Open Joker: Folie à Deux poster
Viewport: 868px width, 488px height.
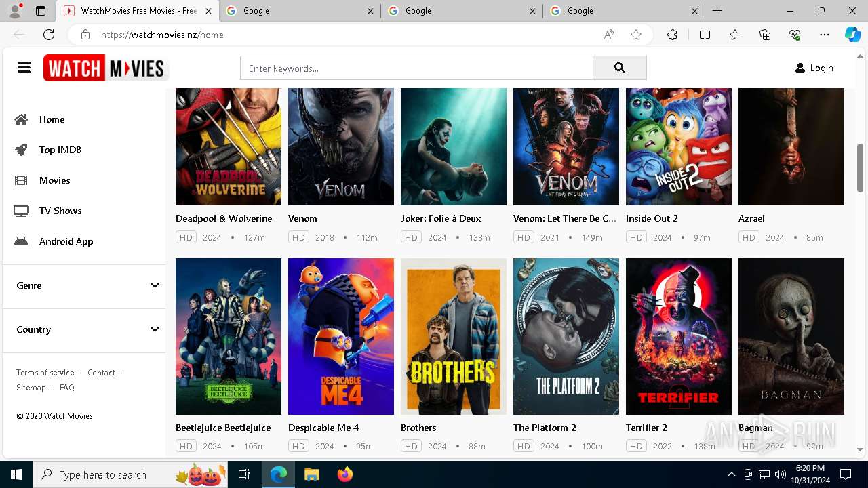click(x=454, y=146)
